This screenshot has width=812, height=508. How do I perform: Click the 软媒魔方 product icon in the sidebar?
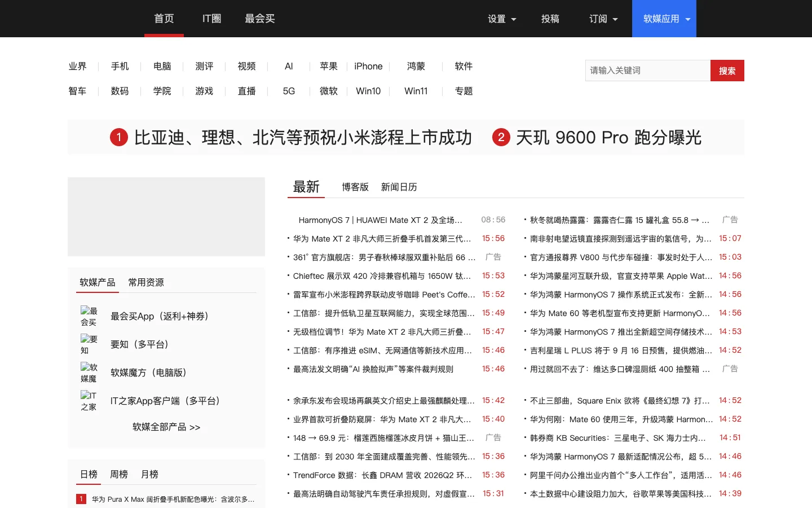[89, 373]
